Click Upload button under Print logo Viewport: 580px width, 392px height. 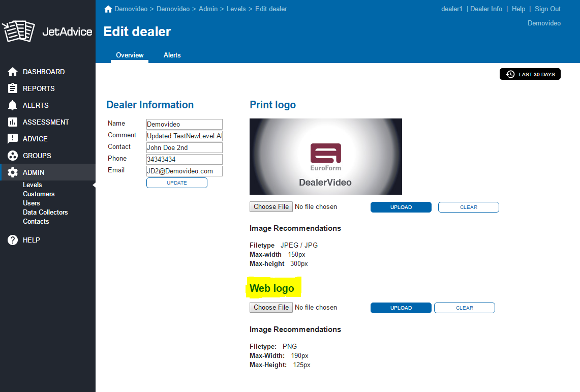pos(401,207)
